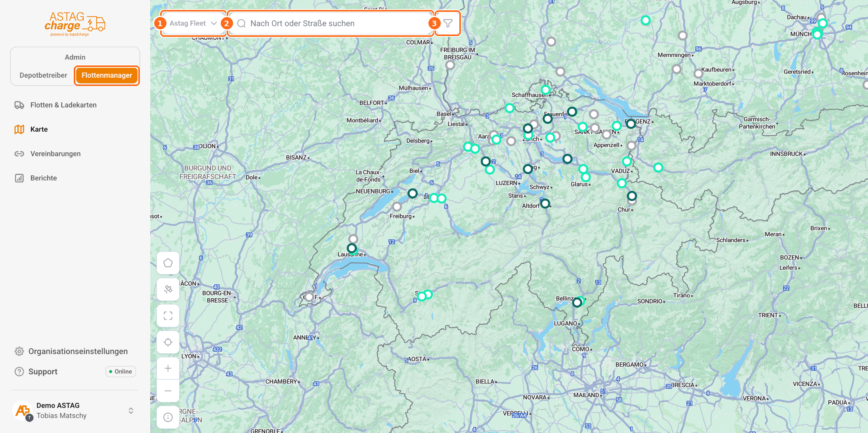Screen dimensions: 868x433
Task: Center map on my location
Action: coord(168,342)
